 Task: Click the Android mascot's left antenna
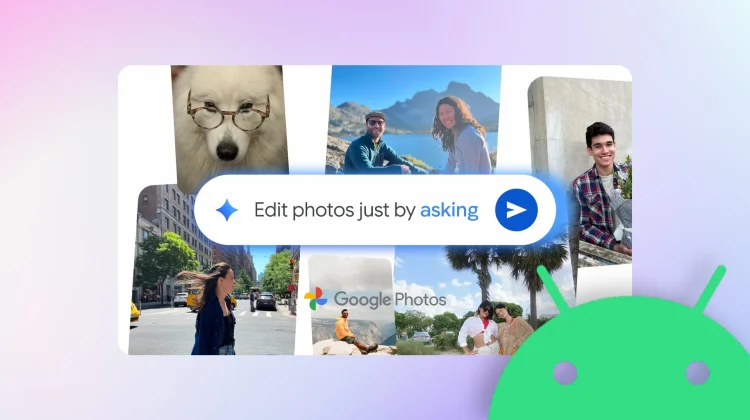pyautogui.click(x=549, y=290)
